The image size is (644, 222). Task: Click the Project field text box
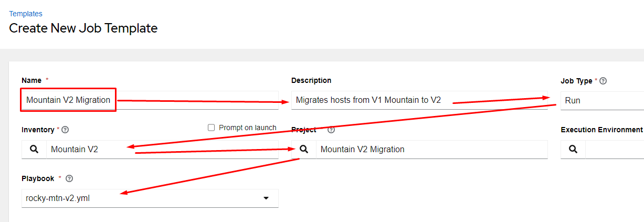[430, 150]
